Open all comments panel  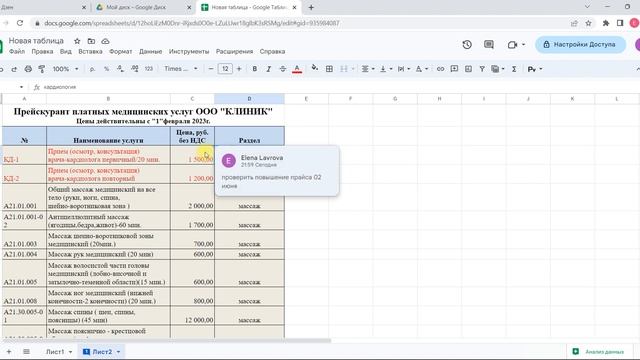489,44
